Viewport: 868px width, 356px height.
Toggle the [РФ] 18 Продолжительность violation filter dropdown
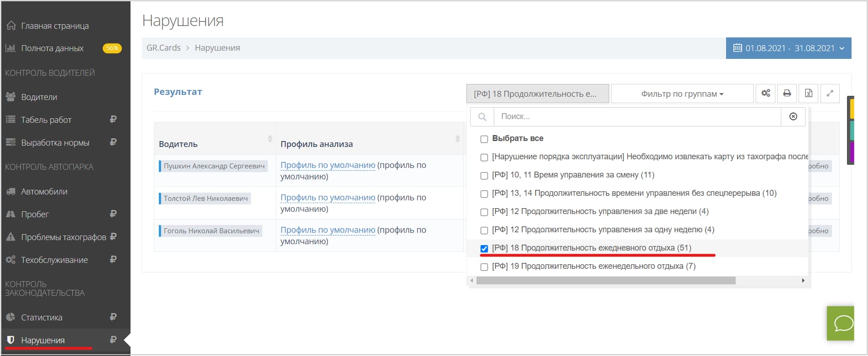[538, 94]
